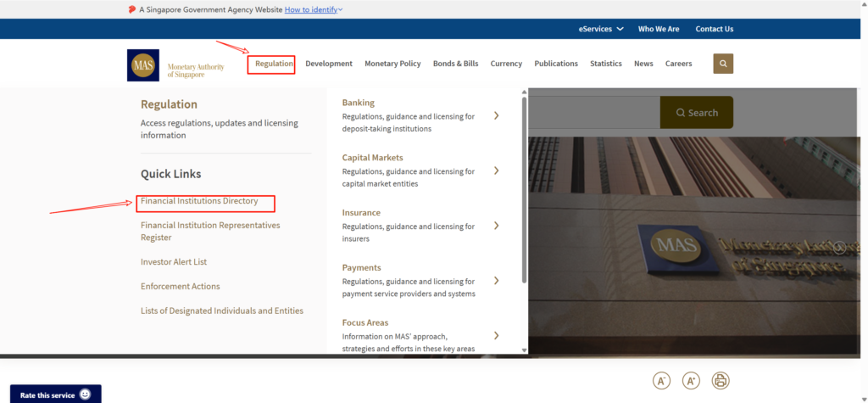Screen dimensions: 868x403
Task: Expand the Banking submenu chevron
Action: coord(497,115)
